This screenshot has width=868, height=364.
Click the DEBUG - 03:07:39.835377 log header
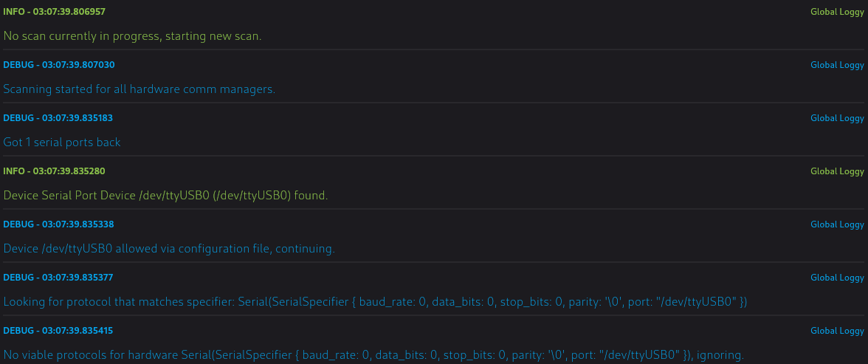[58, 278]
